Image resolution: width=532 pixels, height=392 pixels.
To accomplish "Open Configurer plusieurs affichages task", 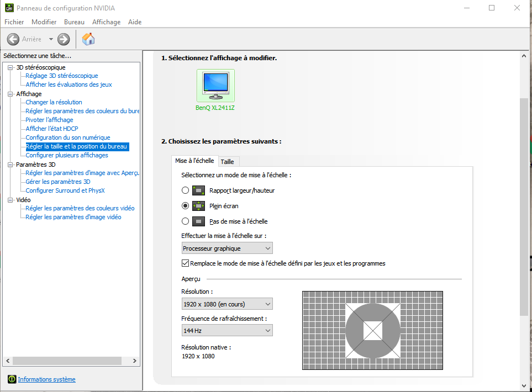I will coord(67,155).
